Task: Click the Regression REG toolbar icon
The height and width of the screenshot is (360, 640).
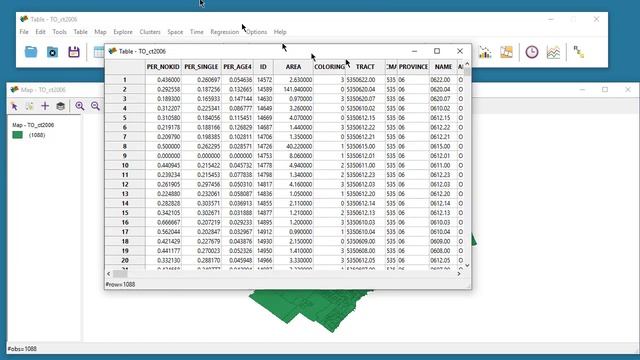Action: [x=578, y=52]
